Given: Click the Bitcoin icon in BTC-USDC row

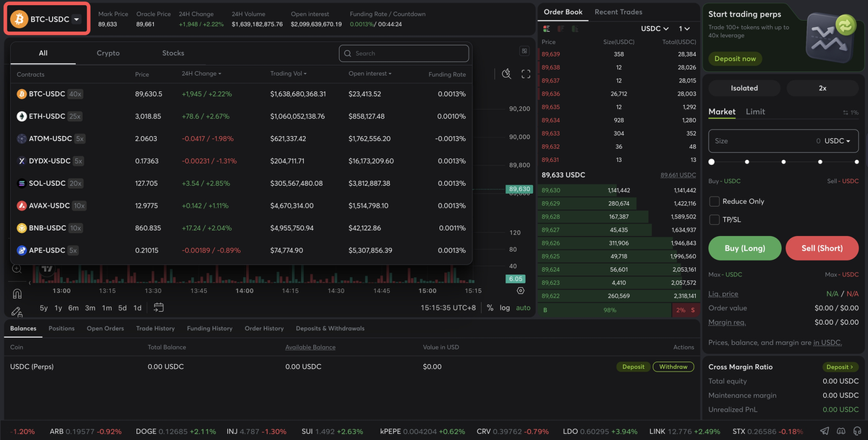Looking at the screenshot, I should (x=22, y=94).
